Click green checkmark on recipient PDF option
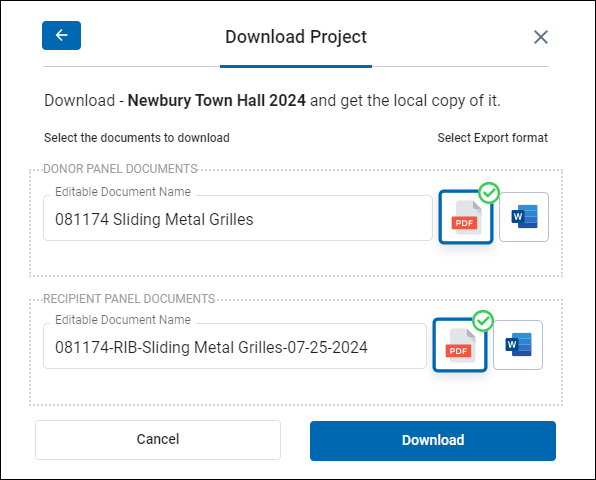The image size is (596, 480). click(x=483, y=321)
